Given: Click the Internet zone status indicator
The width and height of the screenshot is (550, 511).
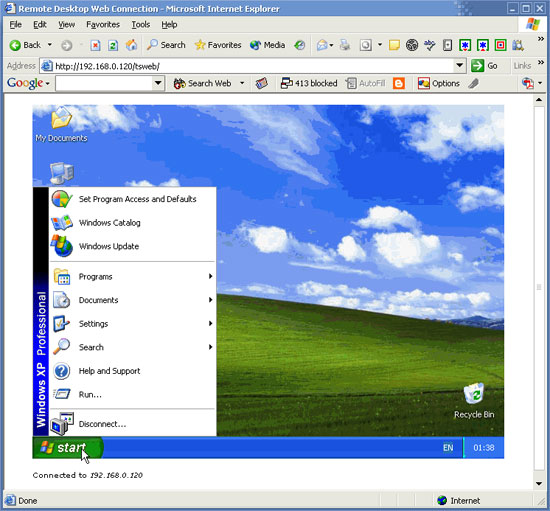Looking at the screenshot, I should [x=458, y=500].
